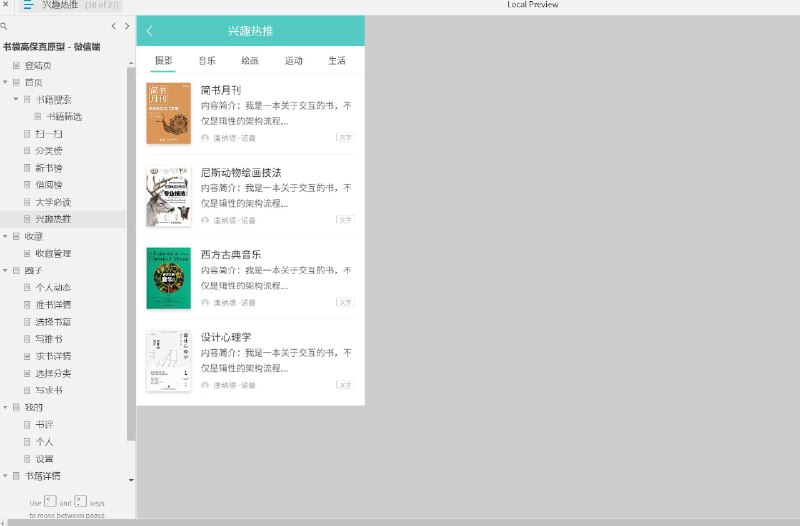This screenshot has height=526, width=800.
Task: Click author avatar icon under 设计心理学
Action: (205, 385)
